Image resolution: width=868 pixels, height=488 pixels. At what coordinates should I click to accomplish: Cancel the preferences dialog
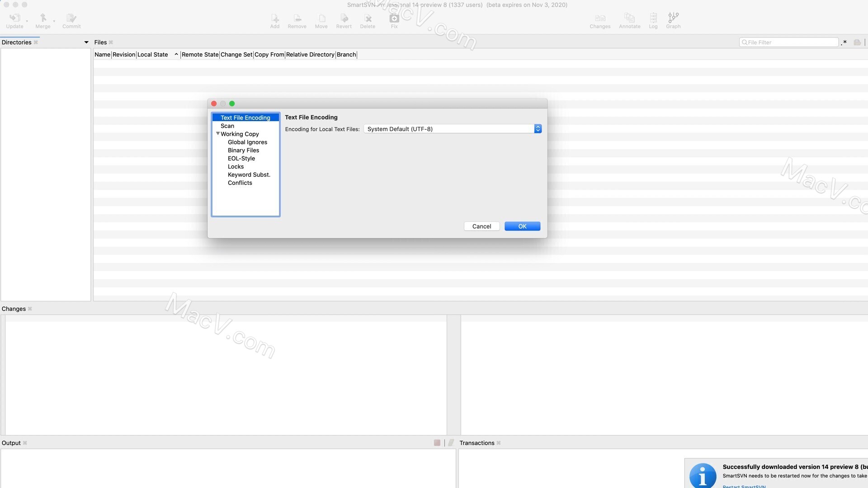click(481, 226)
